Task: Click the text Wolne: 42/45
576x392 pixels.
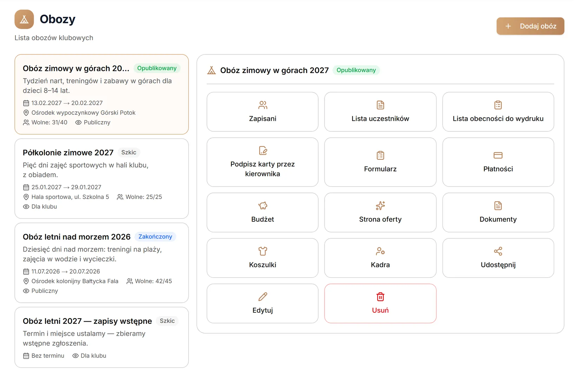Action: pos(153,281)
